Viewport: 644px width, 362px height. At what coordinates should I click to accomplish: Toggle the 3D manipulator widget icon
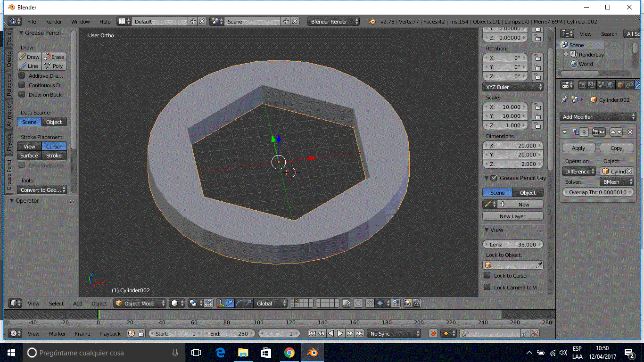pyautogui.click(x=220, y=304)
